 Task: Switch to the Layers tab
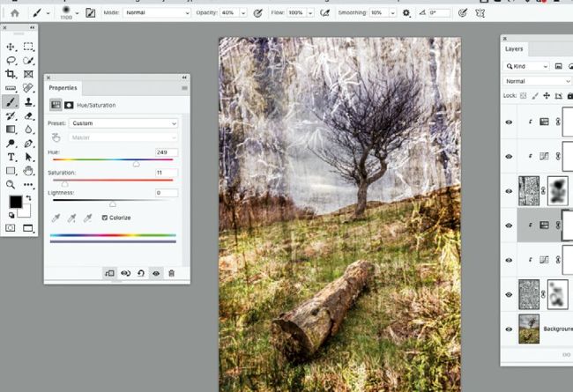[x=515, y=50]
